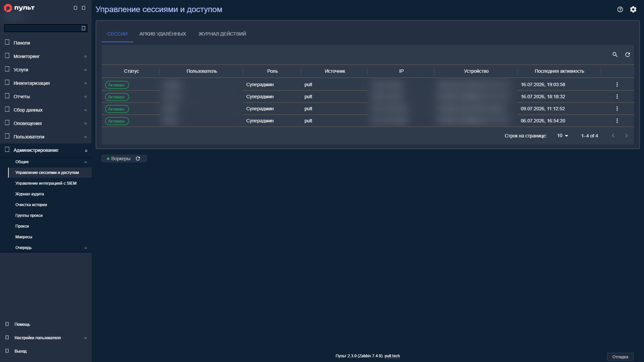Open settings gear icon in header
644x362 pixels.
[x=633, y=9]
